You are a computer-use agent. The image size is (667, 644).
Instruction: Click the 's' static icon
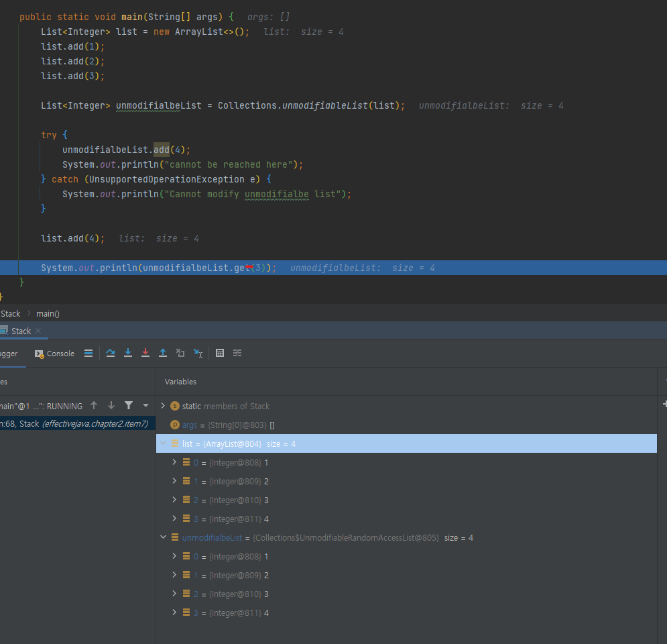point(175,406)
